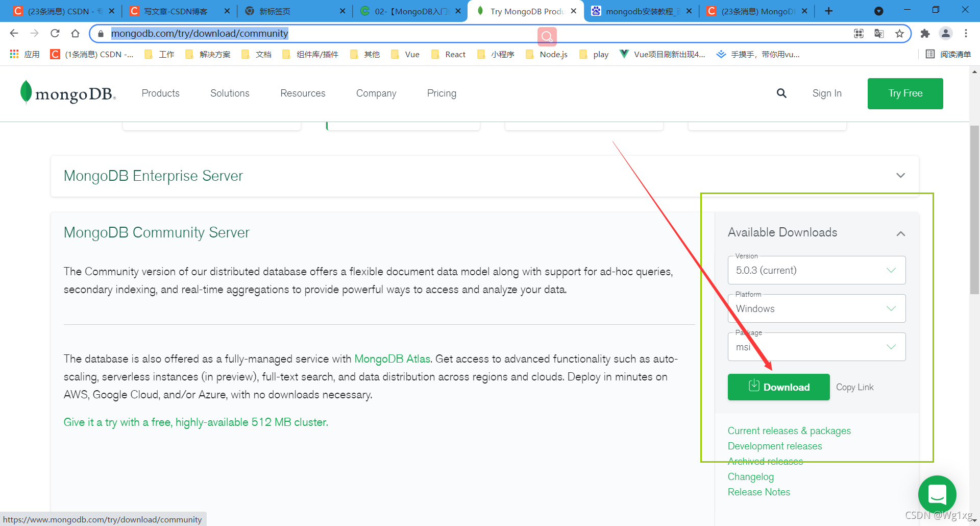The height and width of the screenshot is (526, 980).
Task: Close the 写文章-CSDN博客 tab
Action: tap(227, 11)
